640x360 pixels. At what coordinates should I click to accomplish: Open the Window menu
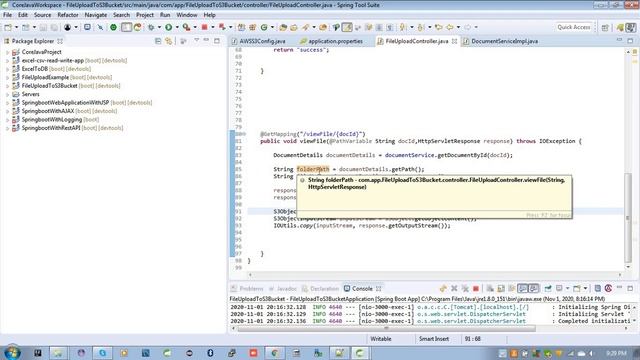[x=187, y=15]
